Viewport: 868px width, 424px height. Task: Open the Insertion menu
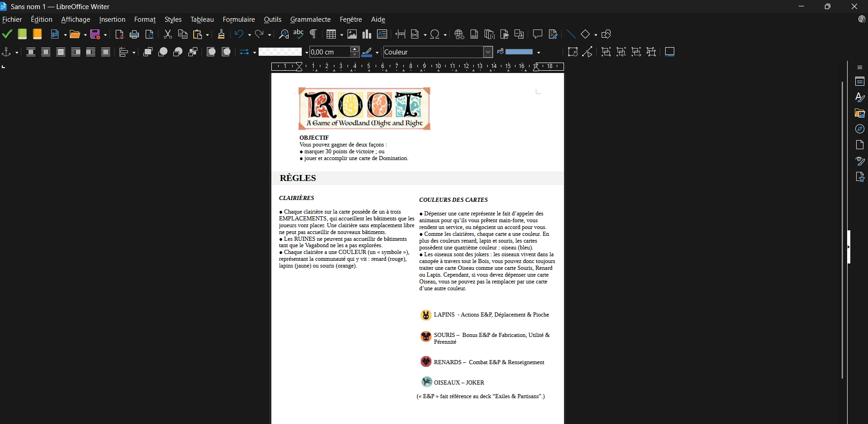tap(112, 19)
